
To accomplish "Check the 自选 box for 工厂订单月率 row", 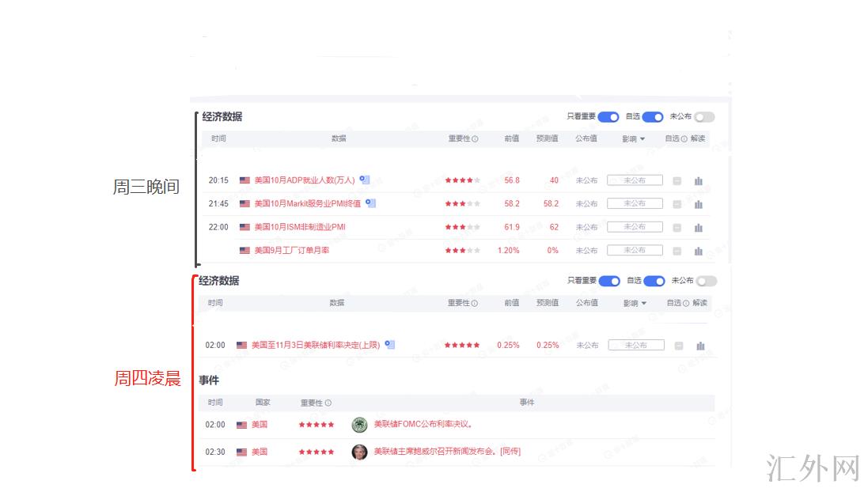I will tap(677, 251).
